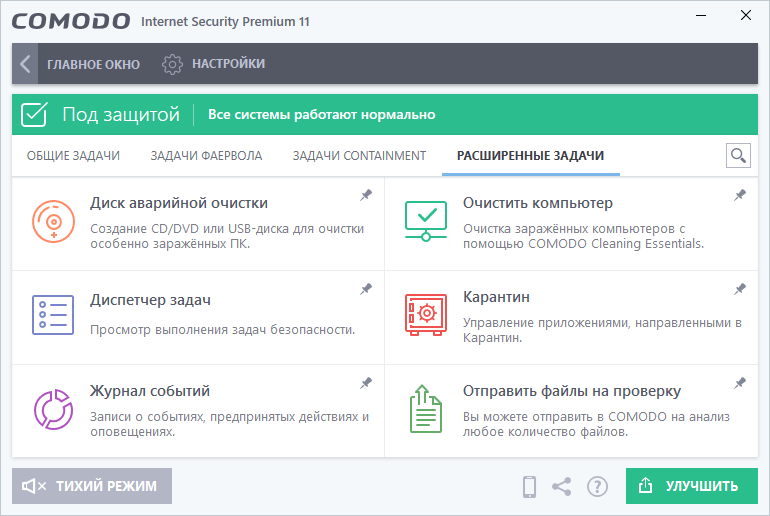Switch to the ЗАДАЧИ ФАЕРВОЛА tab
This screenshot has height=516, width=770.
[206, 156]
